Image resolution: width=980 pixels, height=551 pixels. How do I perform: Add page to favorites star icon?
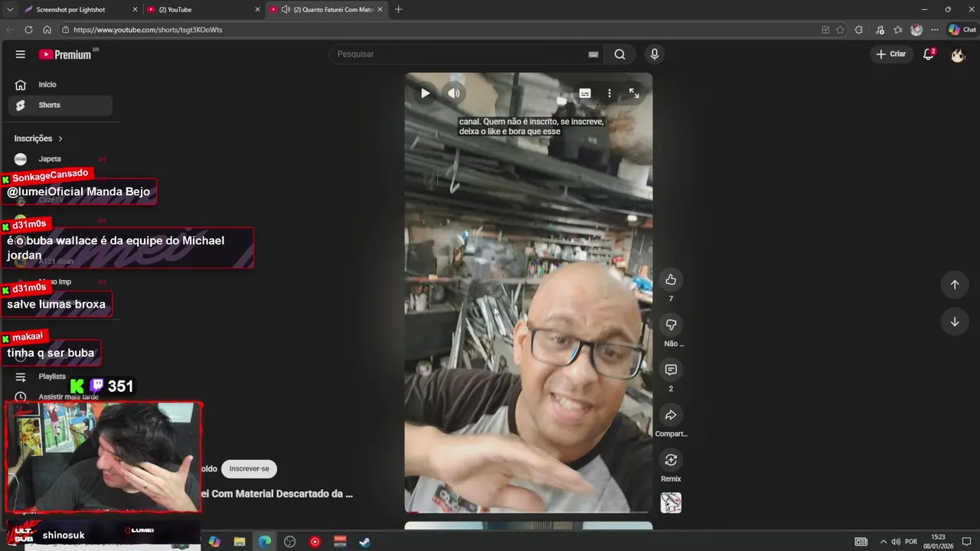(840, 30)
